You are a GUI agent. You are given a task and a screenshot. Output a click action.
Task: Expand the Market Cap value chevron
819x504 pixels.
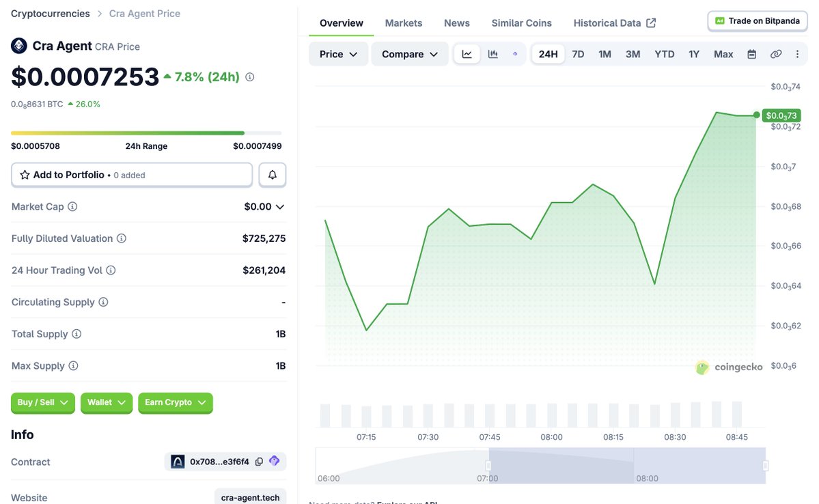[280, 207]
